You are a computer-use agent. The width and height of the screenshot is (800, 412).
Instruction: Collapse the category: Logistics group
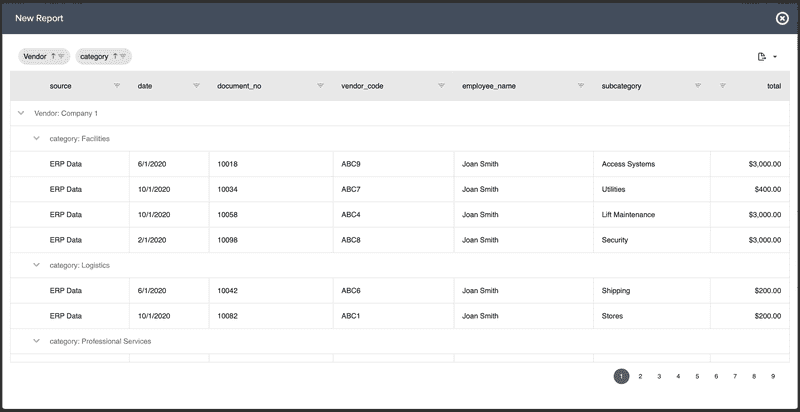[37, 265]
